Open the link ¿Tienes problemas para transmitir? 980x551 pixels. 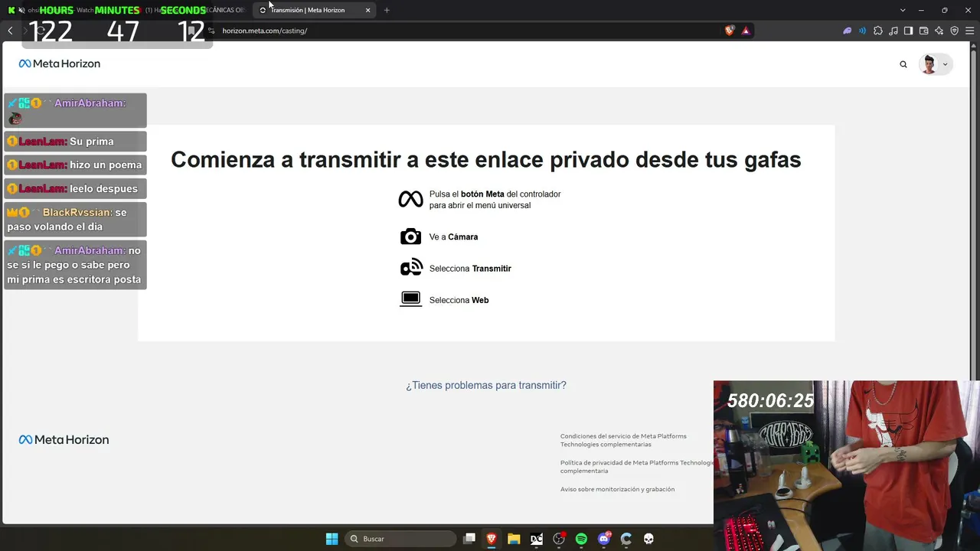486,385
